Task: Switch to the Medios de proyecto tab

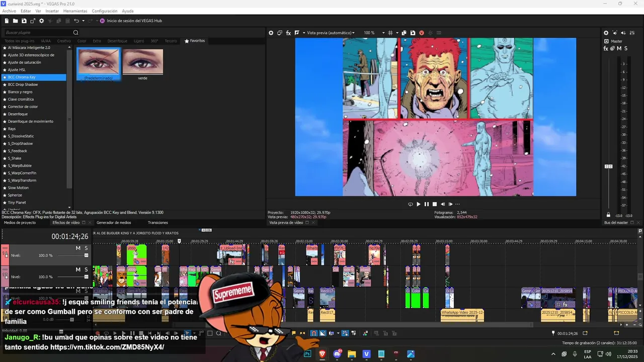Action: pos(20,223)
